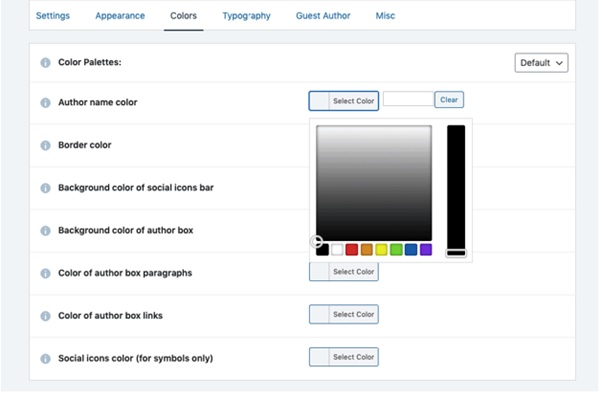
Task: Pick the red palette swatch
Action: coord(352,249)
